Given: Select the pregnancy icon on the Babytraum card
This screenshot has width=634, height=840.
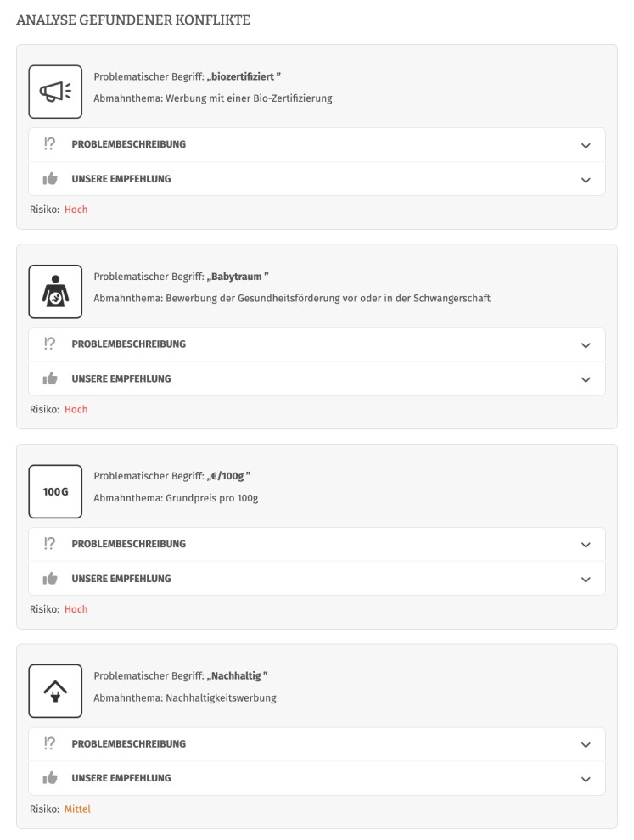Looking at the screenshot, I should click(x=55, y=289).
